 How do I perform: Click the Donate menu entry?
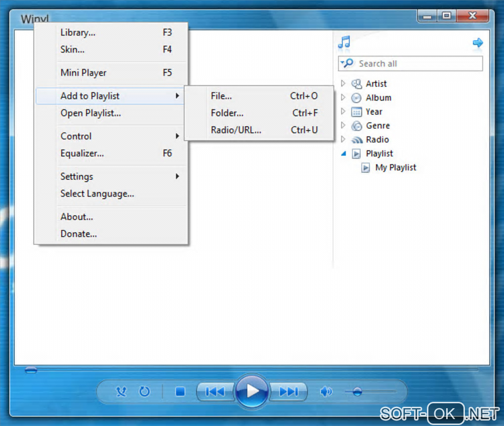click(111, 233)
